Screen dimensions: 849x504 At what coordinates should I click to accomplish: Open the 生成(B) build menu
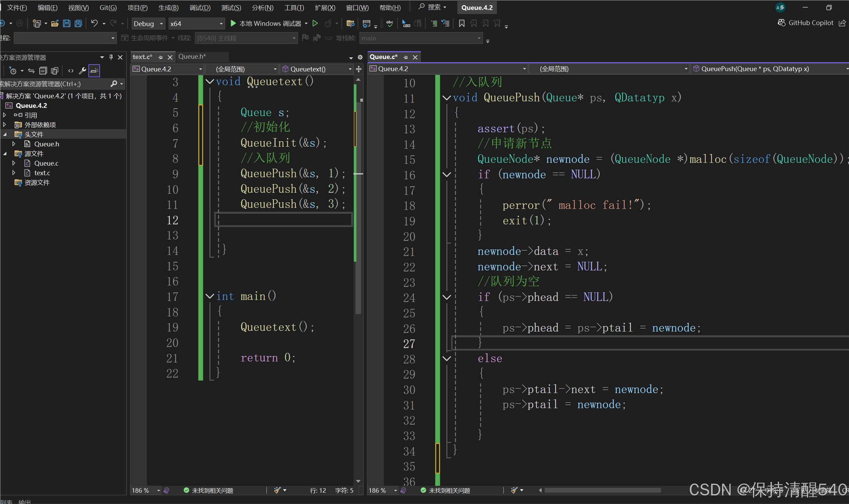(168, 8)
